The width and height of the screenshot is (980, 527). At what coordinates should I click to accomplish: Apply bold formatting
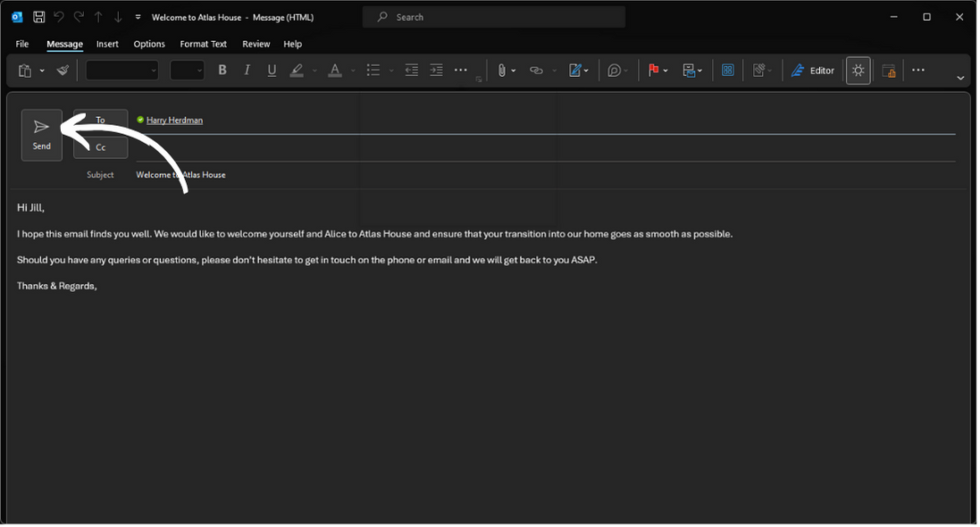[x=222, y=71]
